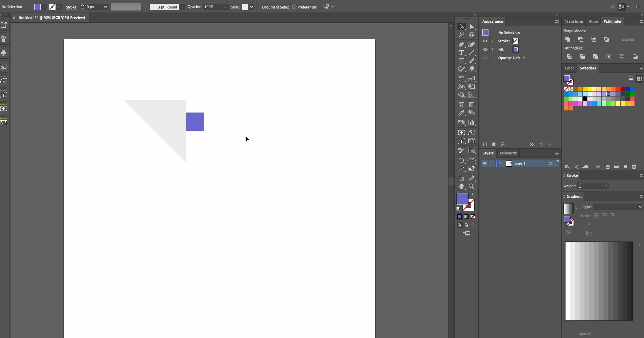Pick the black swatch in Swatches
The image size is (644, 338).
coord(585,99)
